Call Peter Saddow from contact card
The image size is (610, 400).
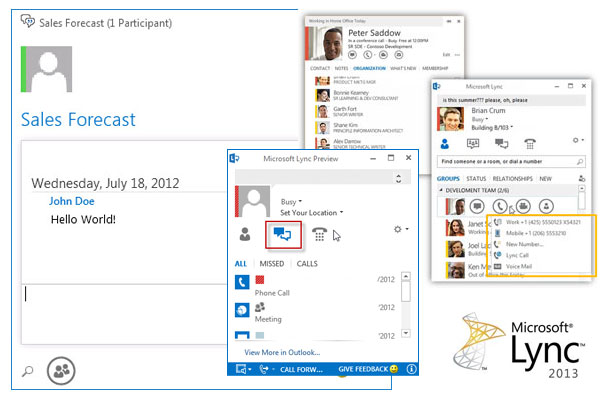point(368,55)
